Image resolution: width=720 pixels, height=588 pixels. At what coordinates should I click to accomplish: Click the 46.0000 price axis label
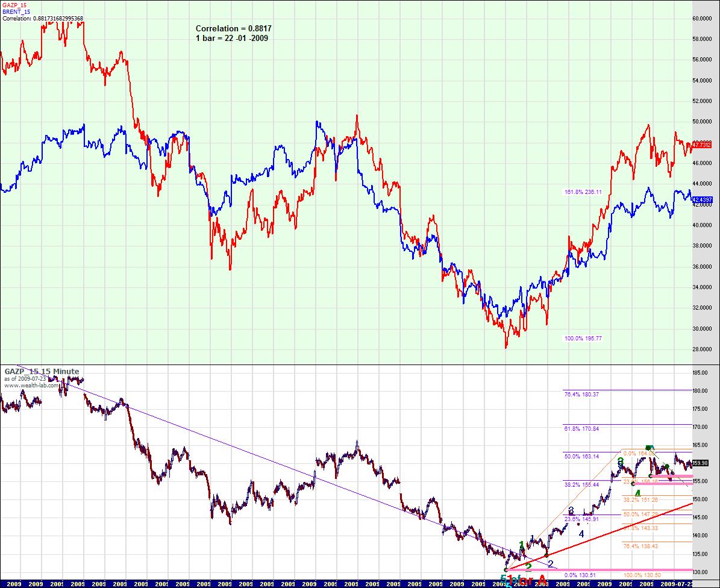pyautogui.click(x=702, y=163)
